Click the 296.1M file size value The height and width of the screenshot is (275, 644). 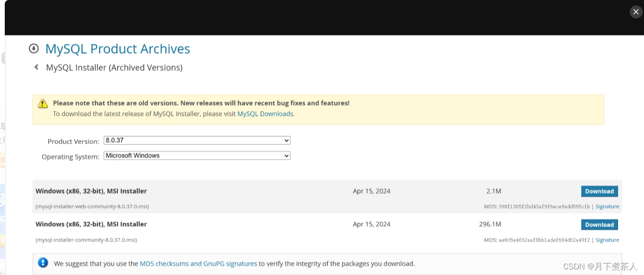pyautogui.click(x=490, y=224)
